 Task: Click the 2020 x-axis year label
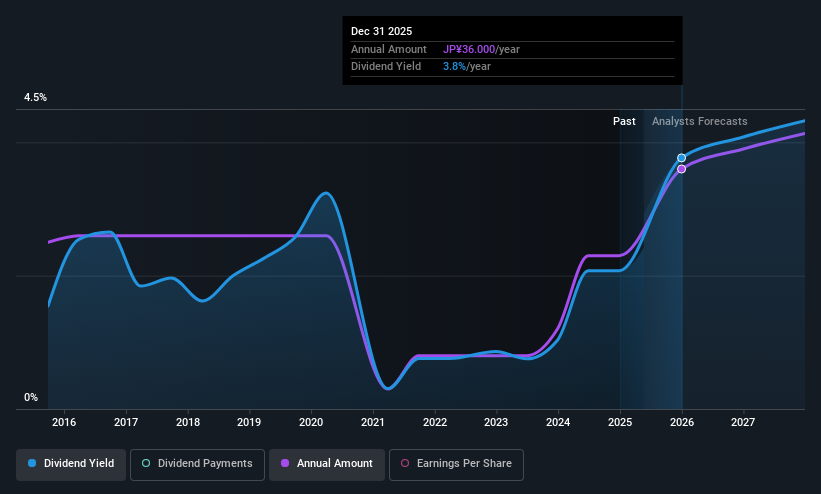311,422
